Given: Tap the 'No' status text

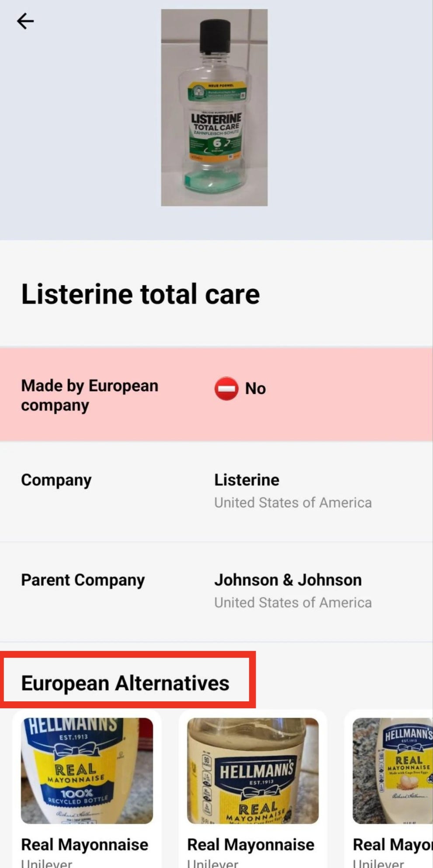Looking at the screenshot, I should click(x=255, y=388).
